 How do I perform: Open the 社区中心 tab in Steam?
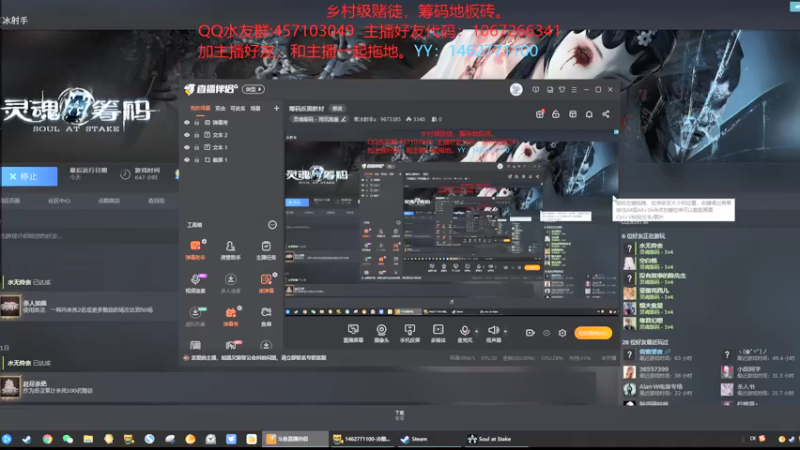59,201
